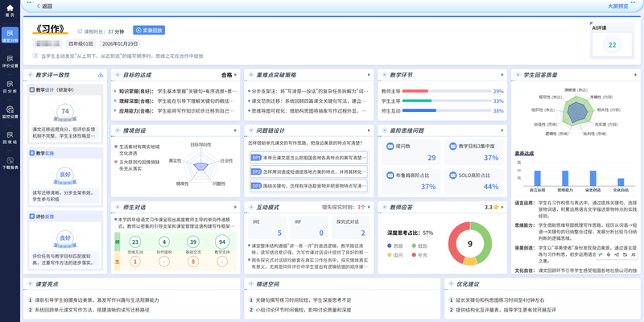Click the 布鲁姆高阶占比 card icon

390,175
